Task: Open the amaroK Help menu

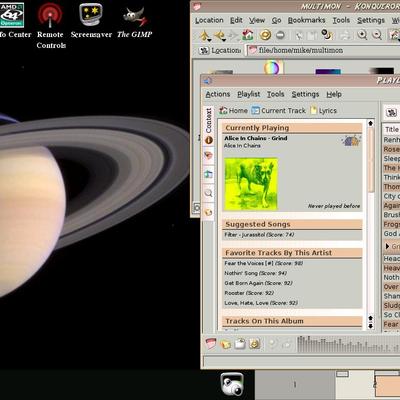Action: pyautogui.click(x=334, y=94)
